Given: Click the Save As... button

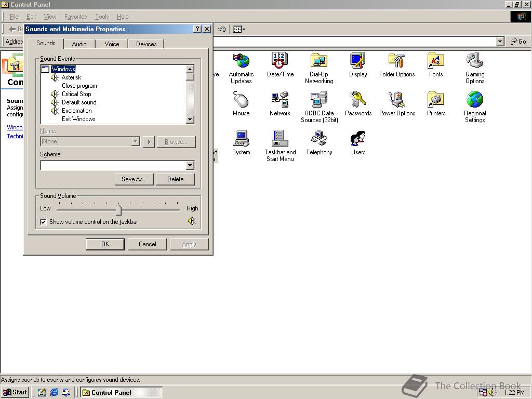Looking at the screenshot, I should [135, 179].
